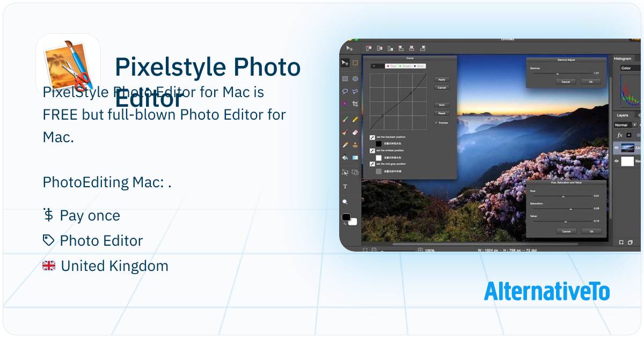Choose the Gradient tool

[x=355, y=158]
